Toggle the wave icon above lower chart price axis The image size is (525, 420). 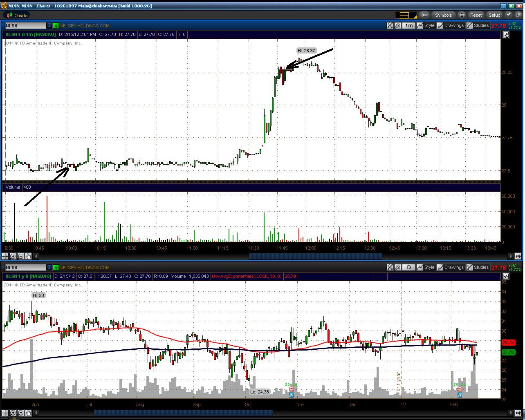[506, 277]
